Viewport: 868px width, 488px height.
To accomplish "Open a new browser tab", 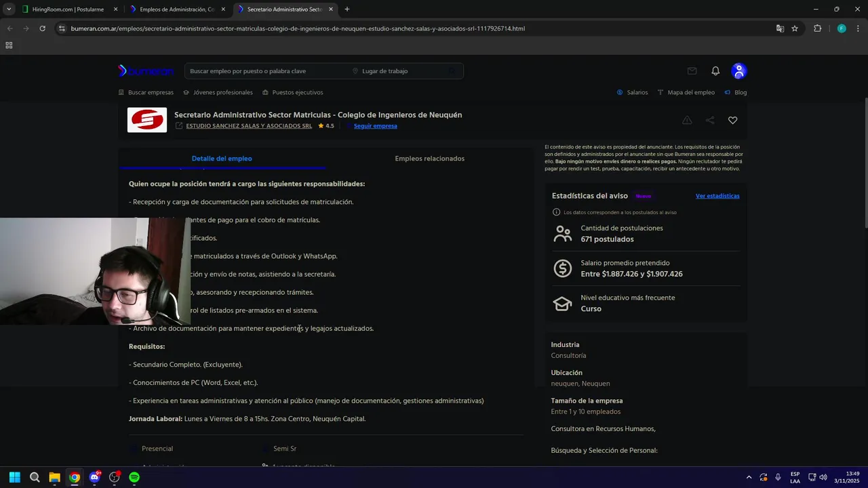I will (x=347, y=9).
